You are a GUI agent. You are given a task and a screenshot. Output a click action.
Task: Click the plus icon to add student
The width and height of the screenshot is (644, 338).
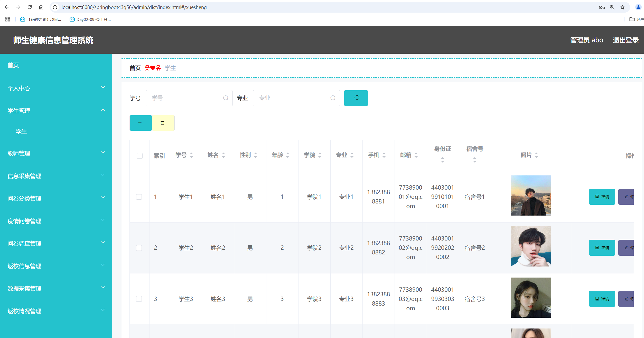(140, 123)
